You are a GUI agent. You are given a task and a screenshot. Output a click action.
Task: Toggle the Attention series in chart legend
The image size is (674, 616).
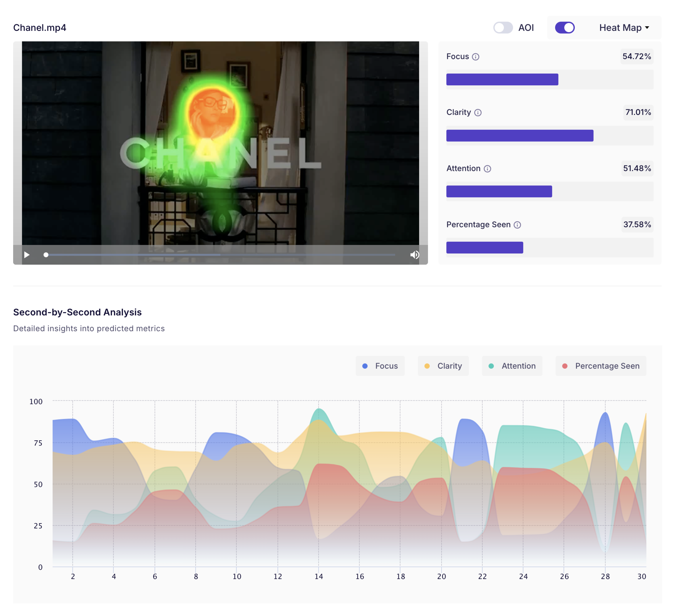click(512, 366)
